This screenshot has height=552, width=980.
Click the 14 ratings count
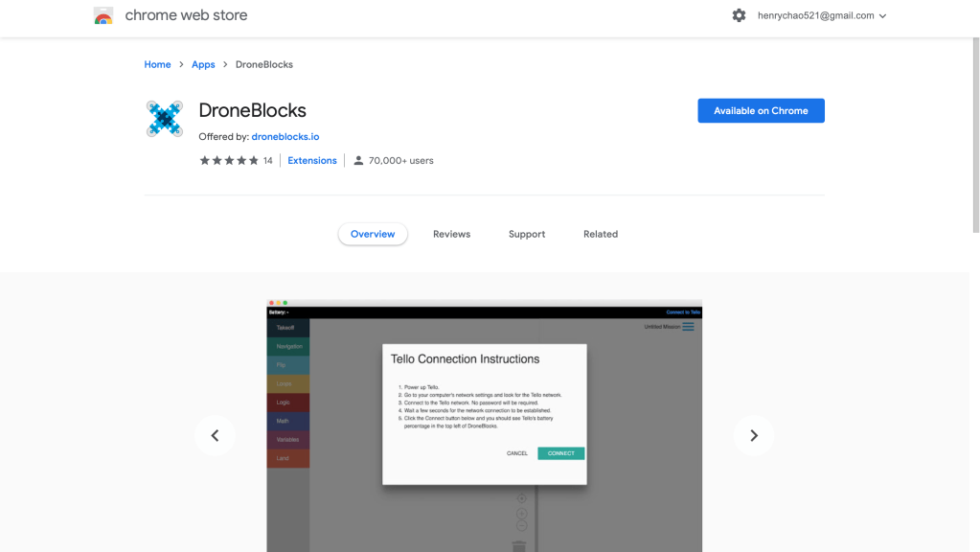coord(268,161)
